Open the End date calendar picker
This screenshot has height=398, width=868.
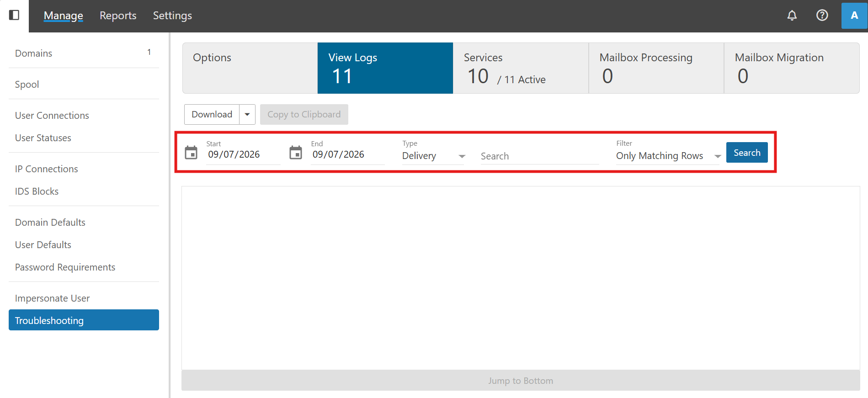(296, 153)
